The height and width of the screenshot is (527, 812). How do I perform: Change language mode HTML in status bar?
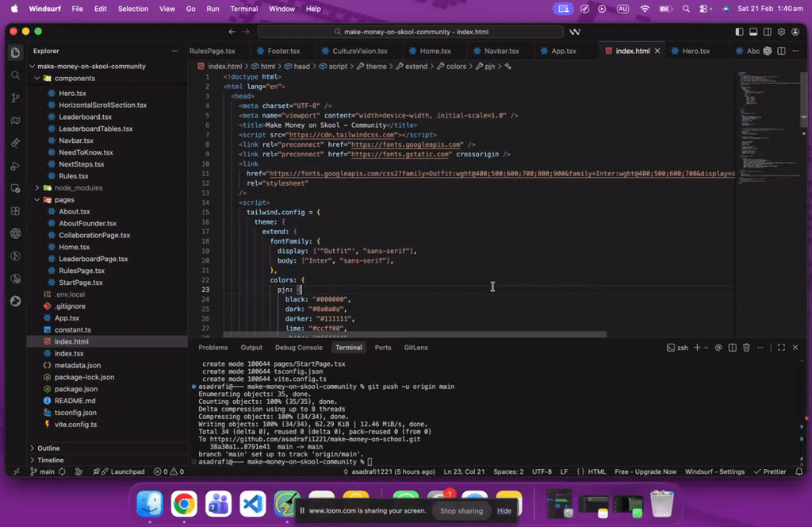(596, 471)
